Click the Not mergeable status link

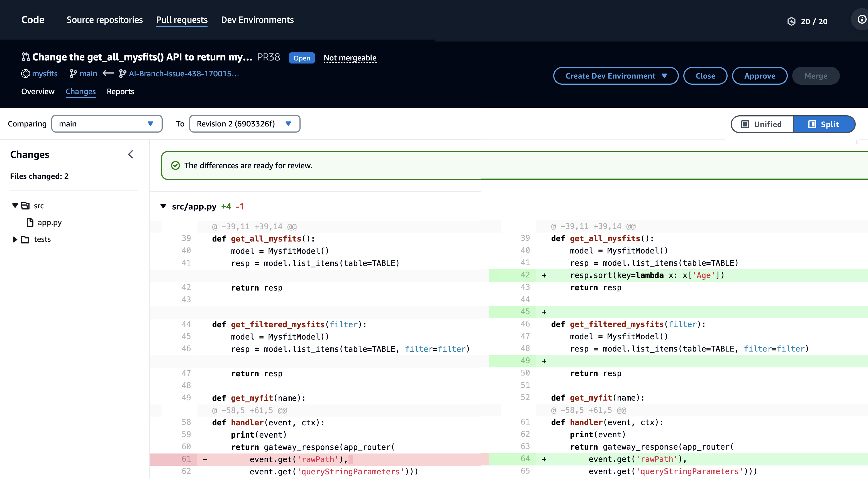[x=350, y=58]
